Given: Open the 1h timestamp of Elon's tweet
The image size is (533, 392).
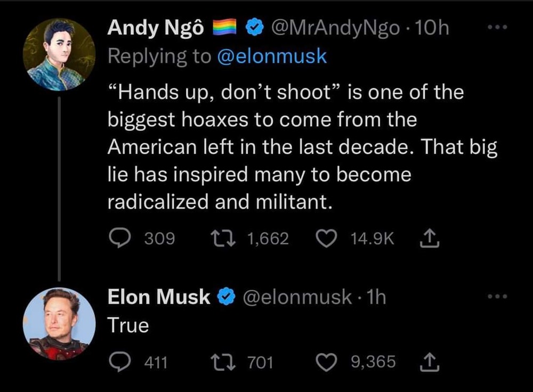Looking at the screenshot, I should point(376,297).
